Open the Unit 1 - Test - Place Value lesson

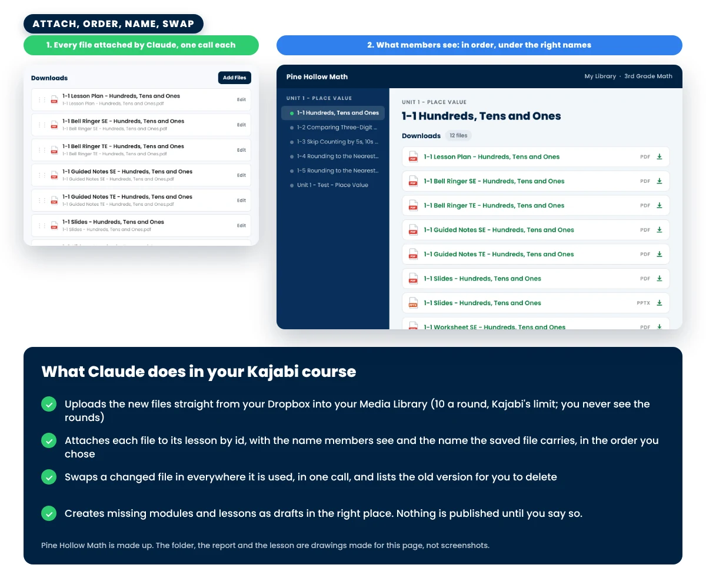[x=333, y=185]
